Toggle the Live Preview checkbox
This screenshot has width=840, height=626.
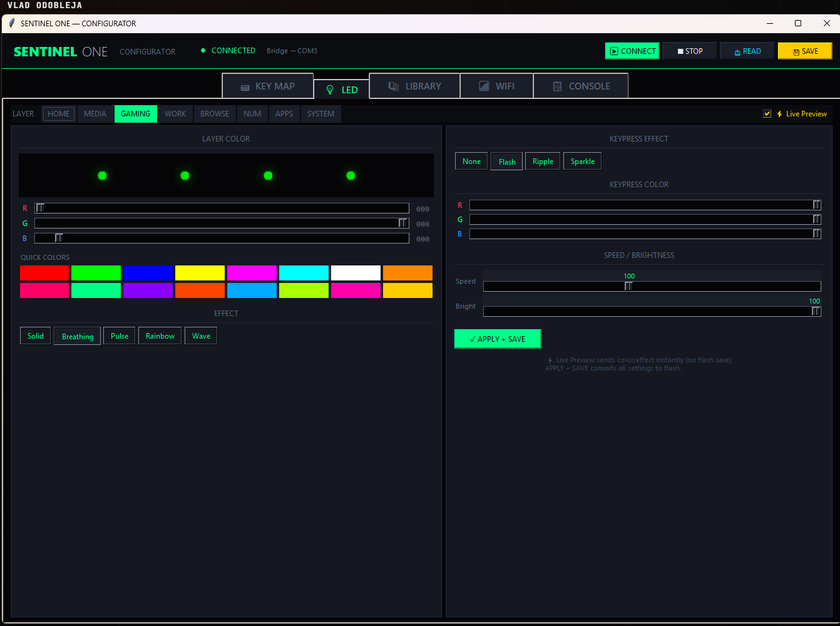[x=767, y=114]
